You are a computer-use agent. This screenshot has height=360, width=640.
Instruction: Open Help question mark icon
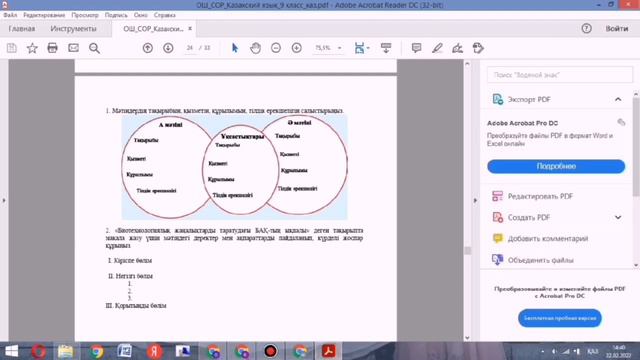click(587, 29)
